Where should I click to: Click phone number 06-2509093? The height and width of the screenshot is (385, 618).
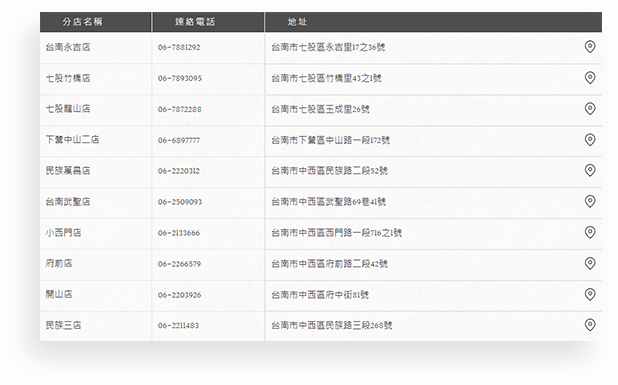tap(180, 202)
